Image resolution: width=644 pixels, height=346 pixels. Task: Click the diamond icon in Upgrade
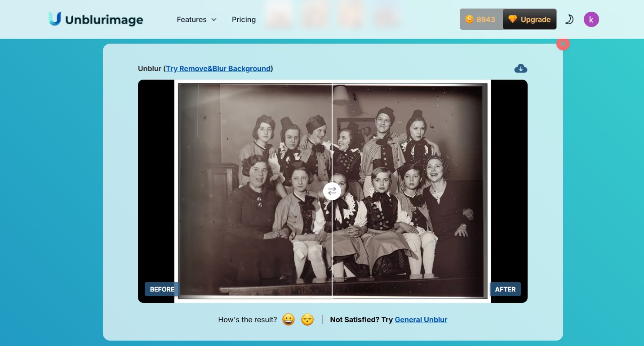513,19
